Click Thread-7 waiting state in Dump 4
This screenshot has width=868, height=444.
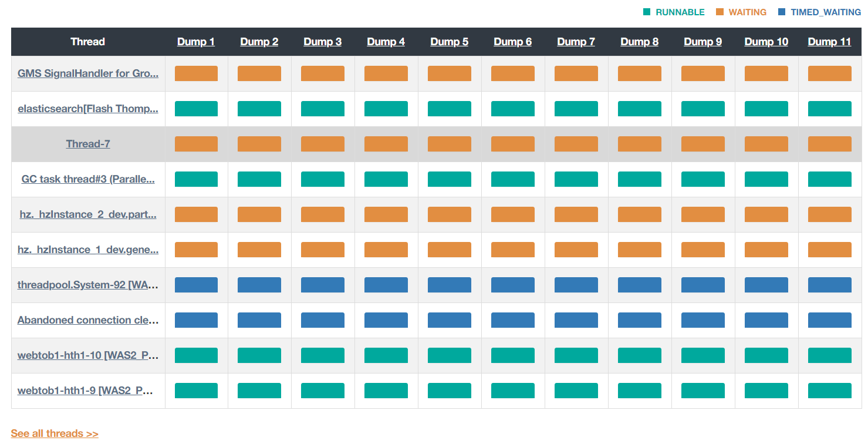pyautogui.click(x=386, y=144)
